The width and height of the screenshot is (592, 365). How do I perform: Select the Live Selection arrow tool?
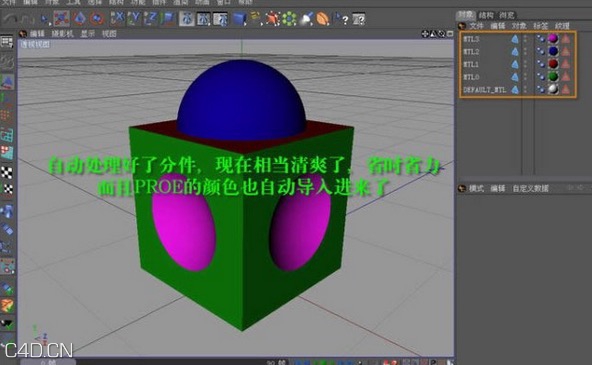point(45,18)
